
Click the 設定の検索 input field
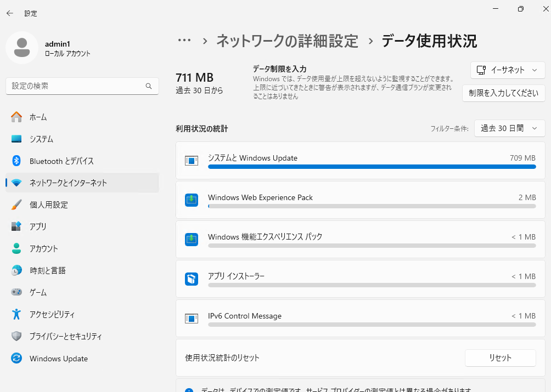tap(82, 86)
